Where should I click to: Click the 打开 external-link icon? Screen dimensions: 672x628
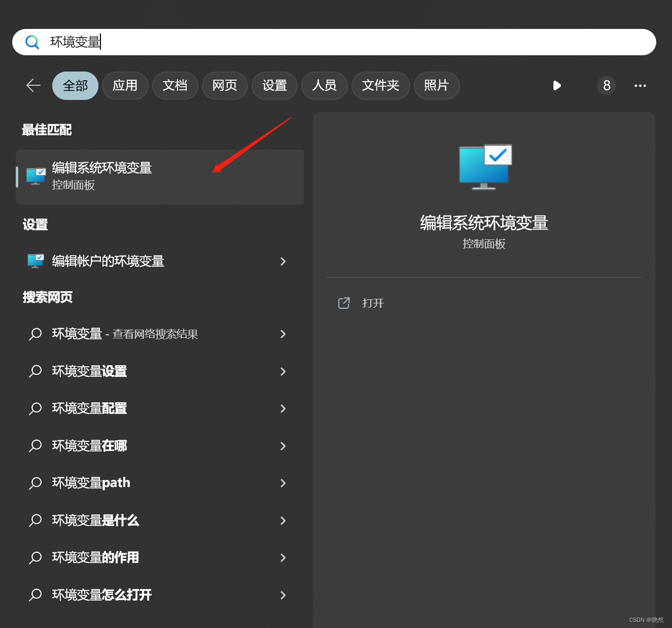pyautogui.click(x=344, y=303)
